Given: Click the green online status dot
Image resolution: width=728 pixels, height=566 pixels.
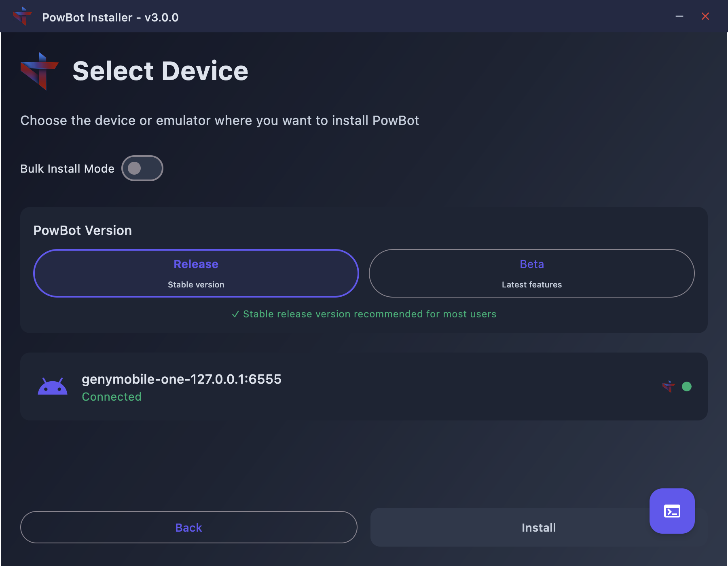Looking at the screenshot, I should [x=686, y=386].
